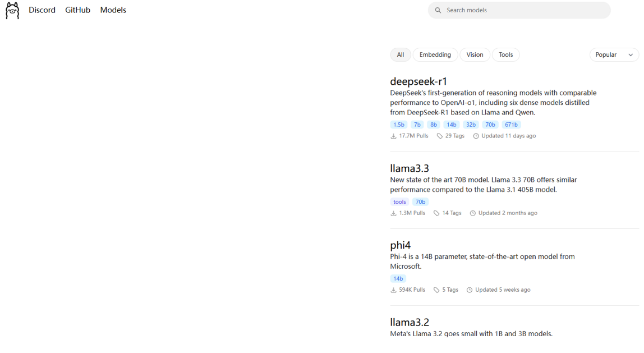Click the clock icon by Updated 11 days ago
This screenshot has height=353, width=644.
coord(476,136)
